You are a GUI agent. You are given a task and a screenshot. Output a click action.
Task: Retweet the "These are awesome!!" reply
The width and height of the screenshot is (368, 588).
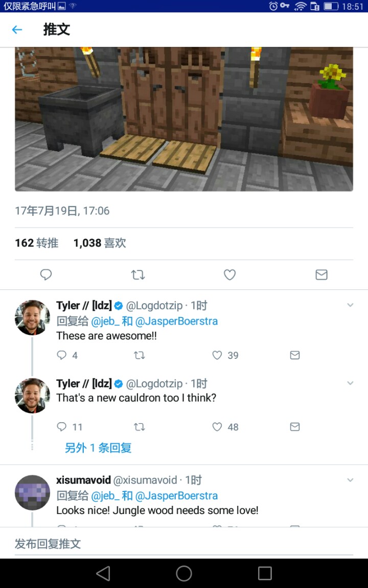pos(140,355)
